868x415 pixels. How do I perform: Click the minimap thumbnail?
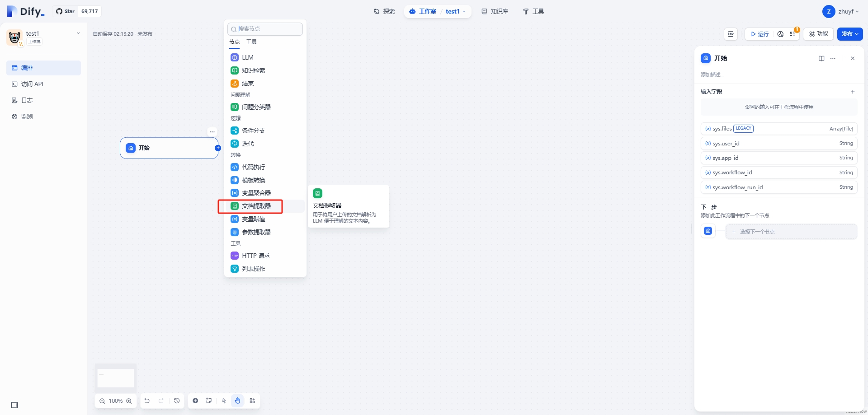[116, 378]
